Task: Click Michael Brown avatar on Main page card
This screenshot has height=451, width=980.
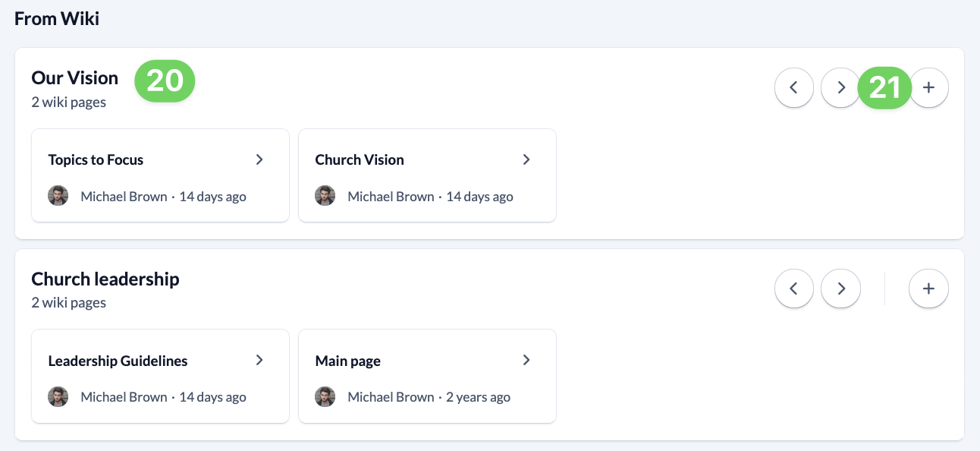Action: (325, 397)
